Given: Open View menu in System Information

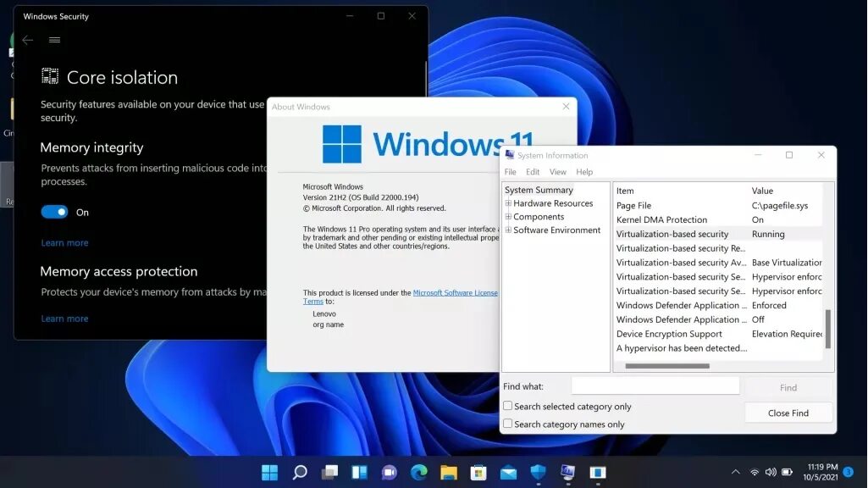Looking at the screenshot, I should tap(557, 172).
